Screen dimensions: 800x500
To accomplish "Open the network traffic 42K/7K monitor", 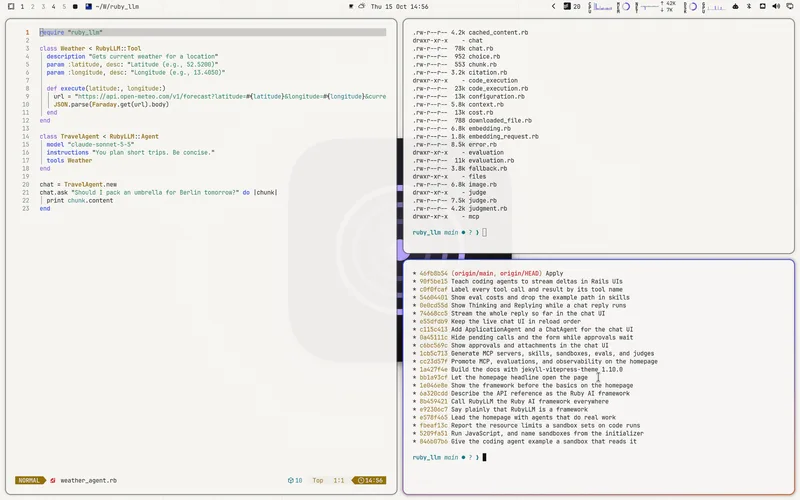I will tap(656, 7).
